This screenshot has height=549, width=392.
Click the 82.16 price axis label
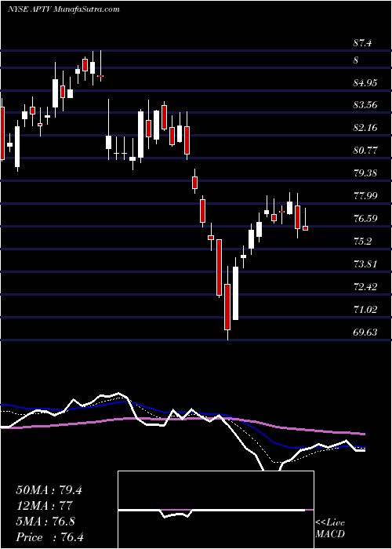point(365,128)
